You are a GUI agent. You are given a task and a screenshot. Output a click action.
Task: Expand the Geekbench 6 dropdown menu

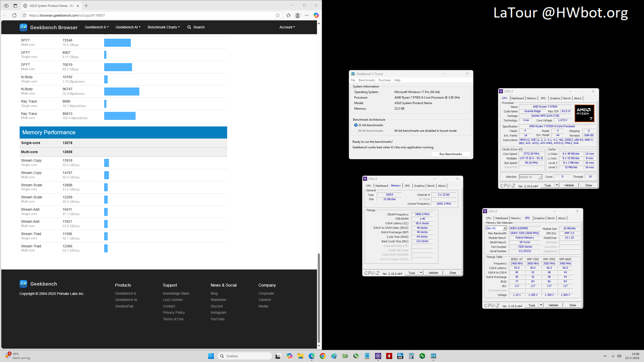pos(97,27)
